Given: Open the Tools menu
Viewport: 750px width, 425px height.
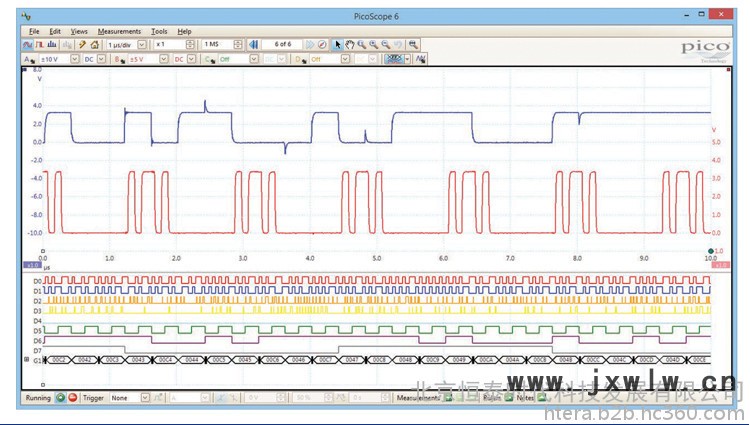Looking at the screenshot, I should pos(159,32).
